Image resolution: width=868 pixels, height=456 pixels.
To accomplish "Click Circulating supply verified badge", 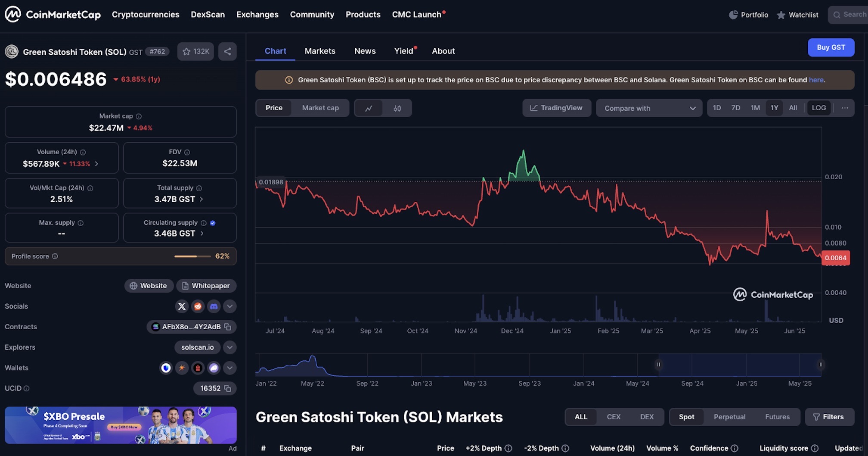I will [213, 223].
